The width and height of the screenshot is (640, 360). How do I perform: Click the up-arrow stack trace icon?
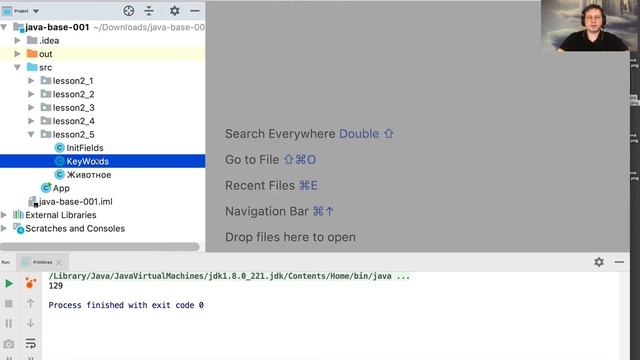click(x=30, y=303)
